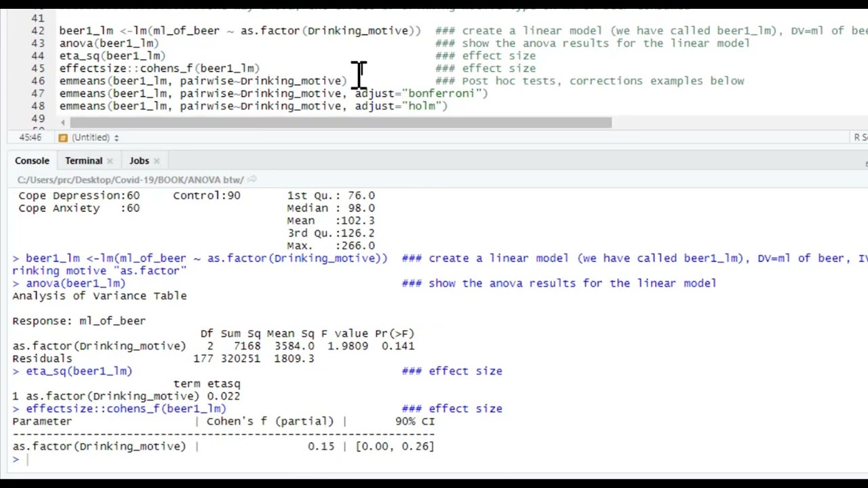
Task: Click line 48 holm adjust code
Action: [x=254, y=106]
